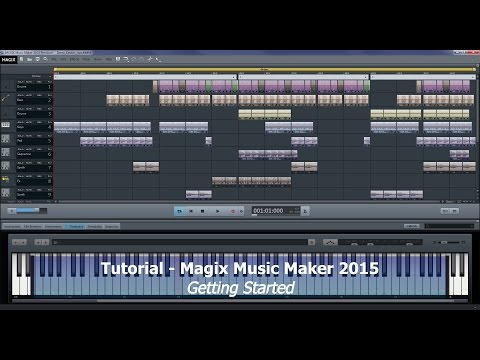Click the Play transport button
Screen dimensions: 480x360
(218, 211)
